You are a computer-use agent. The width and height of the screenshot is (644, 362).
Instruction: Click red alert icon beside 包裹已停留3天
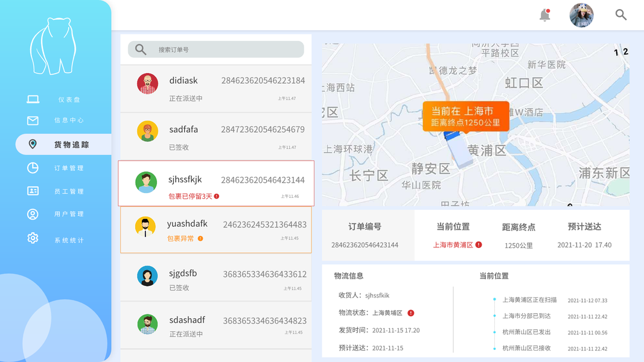pyautogui.click(x=217, y=196)
